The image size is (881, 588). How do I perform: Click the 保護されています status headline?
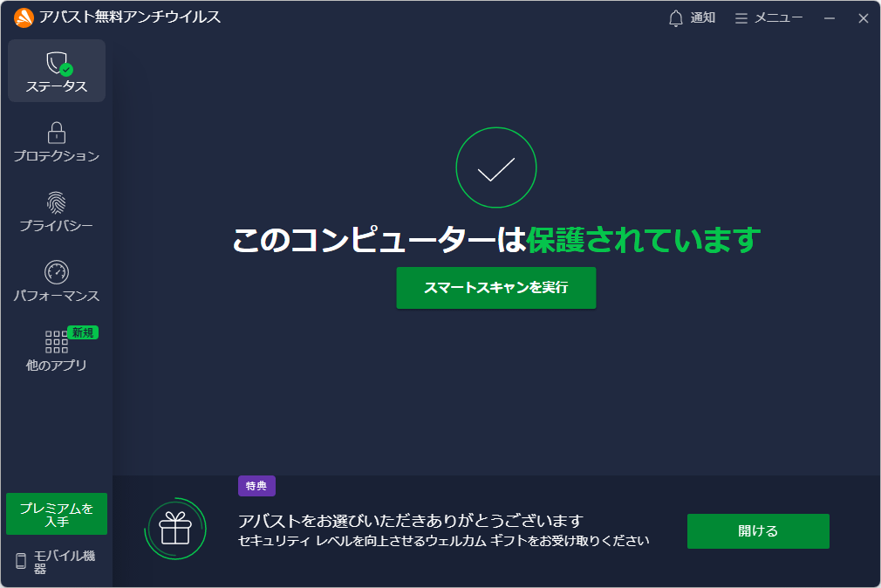click(644, 240)
